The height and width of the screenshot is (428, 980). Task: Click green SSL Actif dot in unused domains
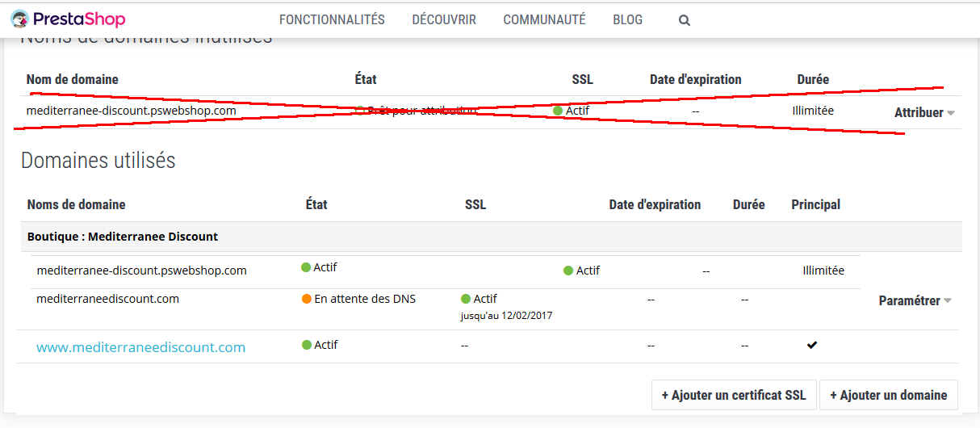point(558,111)
